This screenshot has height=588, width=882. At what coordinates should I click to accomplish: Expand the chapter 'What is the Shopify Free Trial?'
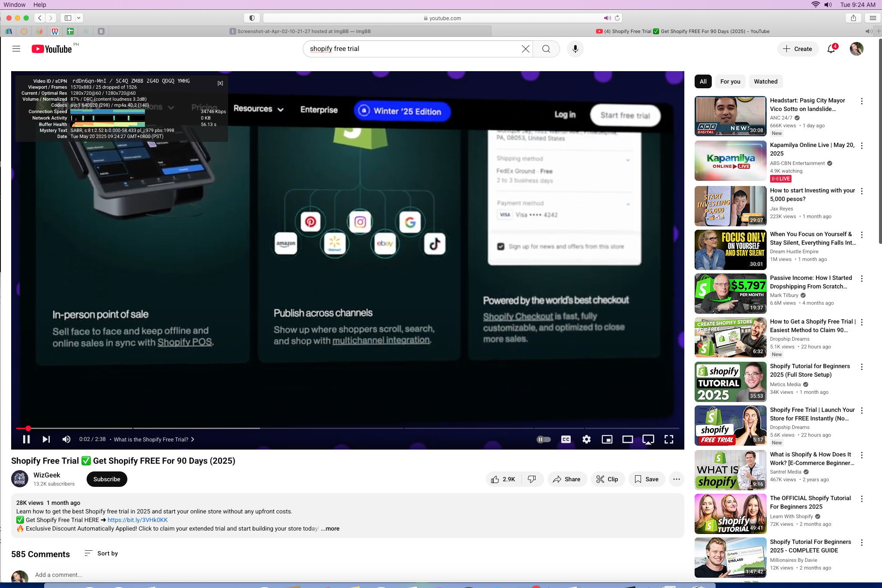click(154, 439)
